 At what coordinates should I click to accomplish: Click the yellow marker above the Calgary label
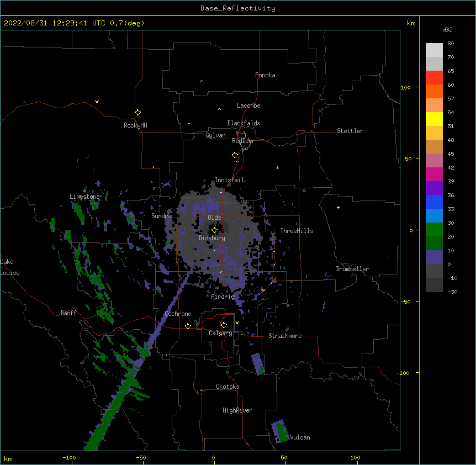(x=224, y=325)
